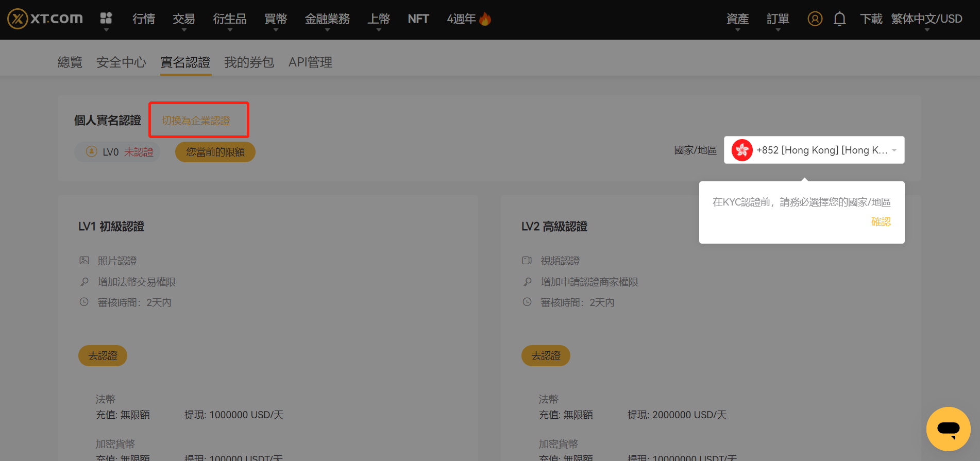Click the key icon beside 增加申請認證商家權限
980x461 pixels.
(x=527, y=282)
